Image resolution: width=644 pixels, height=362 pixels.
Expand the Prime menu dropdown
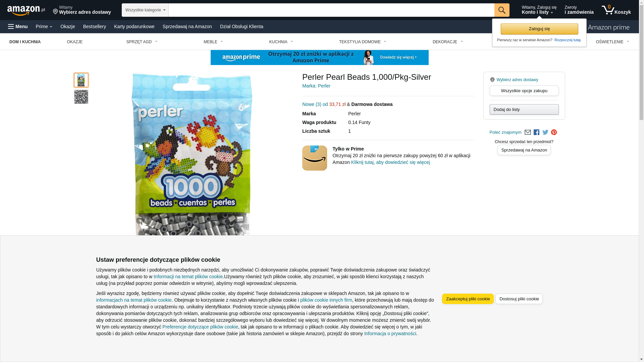point(44,26)
